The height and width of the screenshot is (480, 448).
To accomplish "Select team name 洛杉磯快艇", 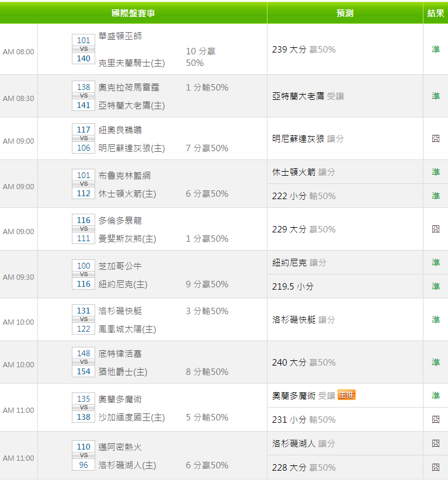I will tap(120, 311).
